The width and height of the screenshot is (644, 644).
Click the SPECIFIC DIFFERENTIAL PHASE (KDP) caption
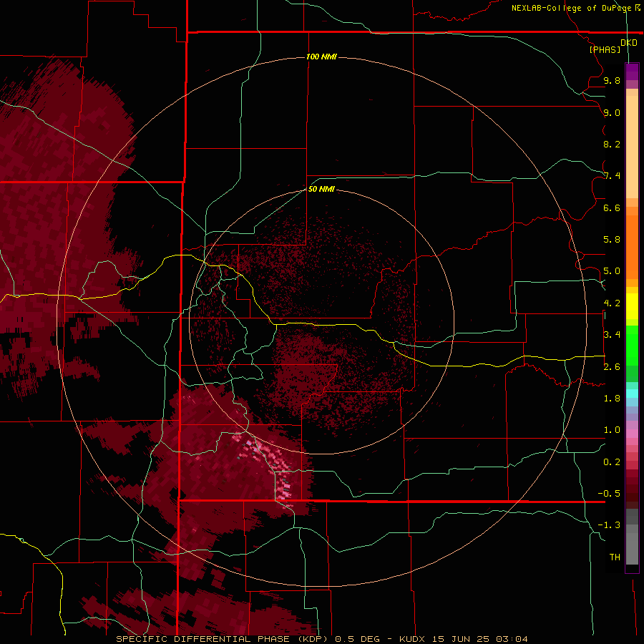pyautogui.click(x=223, y=639)
